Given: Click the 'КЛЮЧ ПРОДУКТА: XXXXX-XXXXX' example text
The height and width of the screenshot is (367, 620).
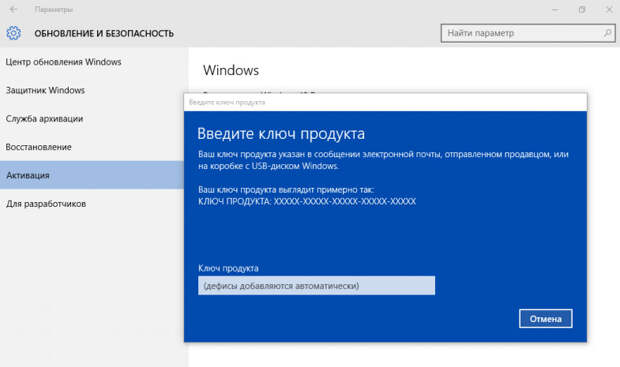Looking at the screenshot, I should click(x=307, y=202).
